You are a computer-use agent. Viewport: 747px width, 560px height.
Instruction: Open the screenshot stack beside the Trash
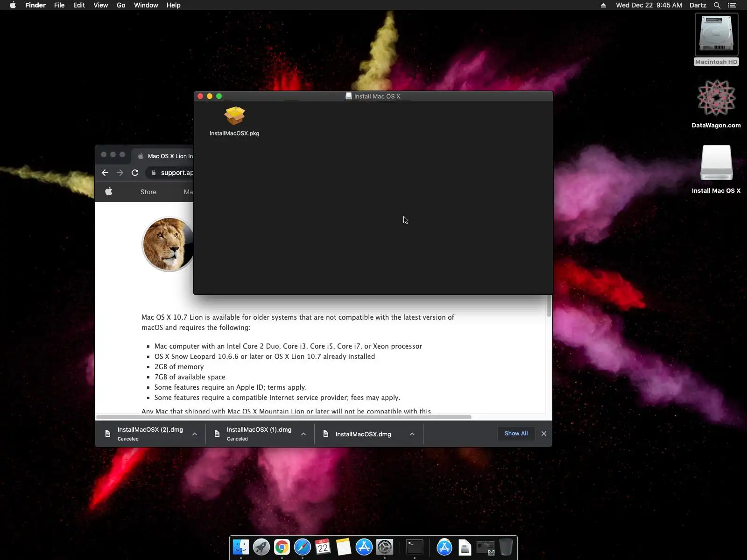click(x=486, y=547)
